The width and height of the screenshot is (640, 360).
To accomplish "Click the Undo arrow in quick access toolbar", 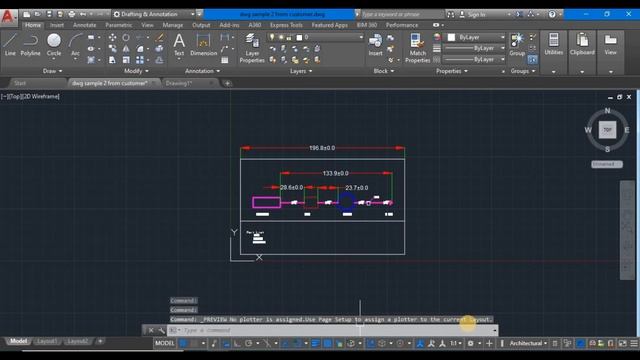I will coord(83,14).
